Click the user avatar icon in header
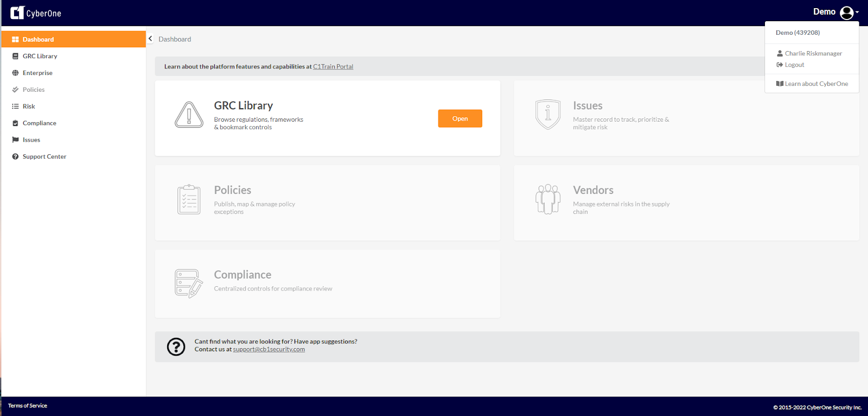The width and height of the screenshot is (868, 416). coord(847,12)
